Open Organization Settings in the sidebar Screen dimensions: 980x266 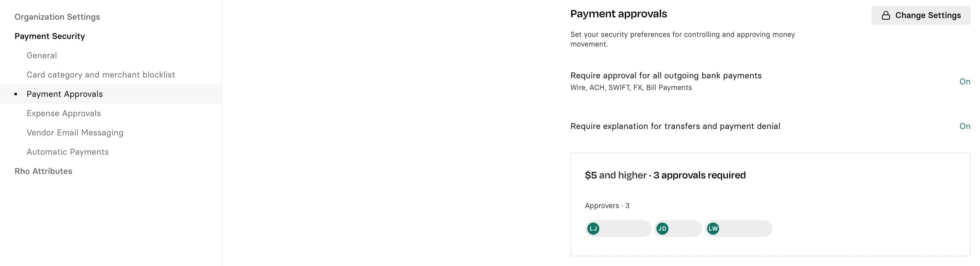(57, 17)
